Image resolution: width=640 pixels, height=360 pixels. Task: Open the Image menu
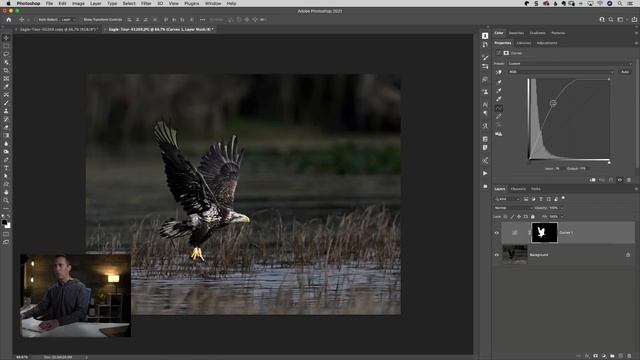pos(78,3)
